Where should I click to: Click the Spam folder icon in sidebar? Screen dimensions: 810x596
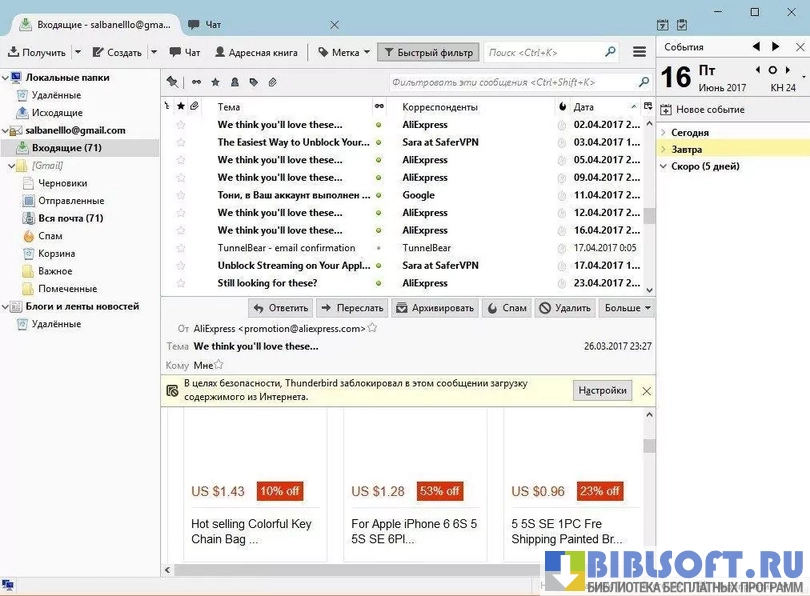pos(29,236)
